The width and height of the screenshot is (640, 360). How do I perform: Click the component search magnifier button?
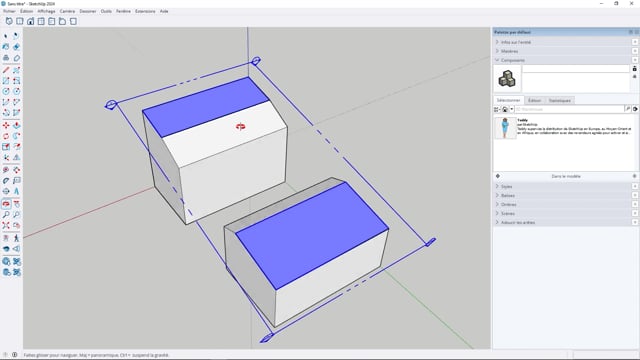[x=628, y=109]
